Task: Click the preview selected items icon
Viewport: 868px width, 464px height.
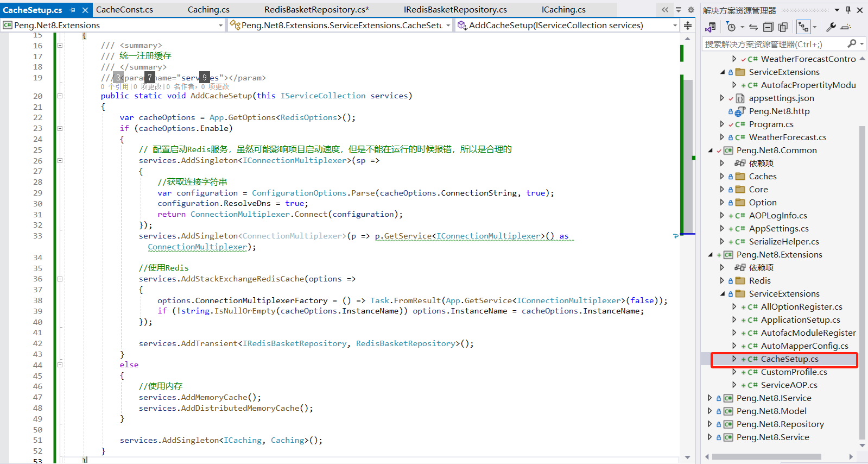Action: [846, 27]
